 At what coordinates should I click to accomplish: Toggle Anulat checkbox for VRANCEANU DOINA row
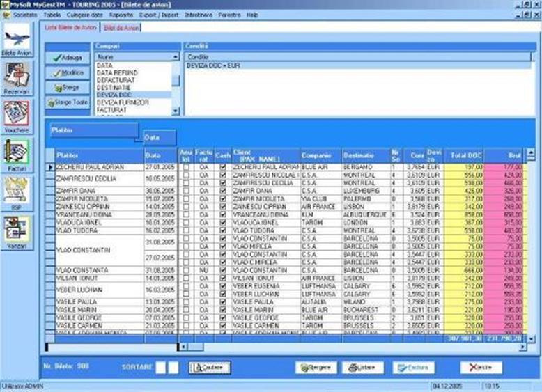[x=186, y=215]
